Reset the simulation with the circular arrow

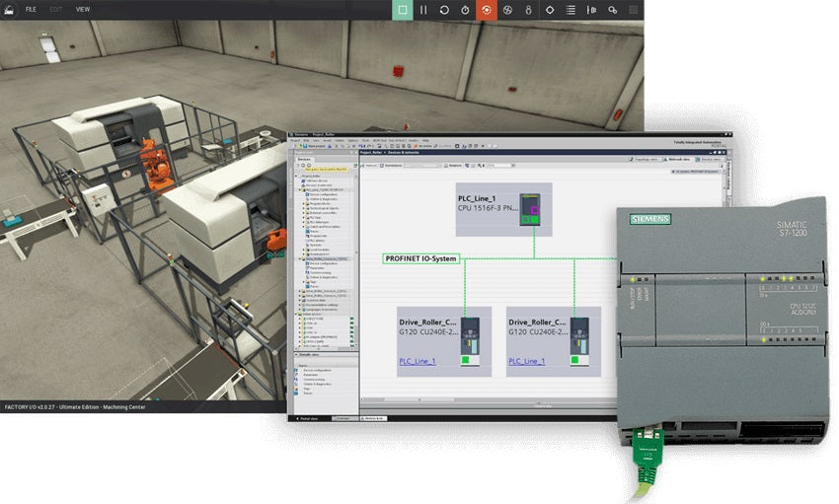[445, 10]
